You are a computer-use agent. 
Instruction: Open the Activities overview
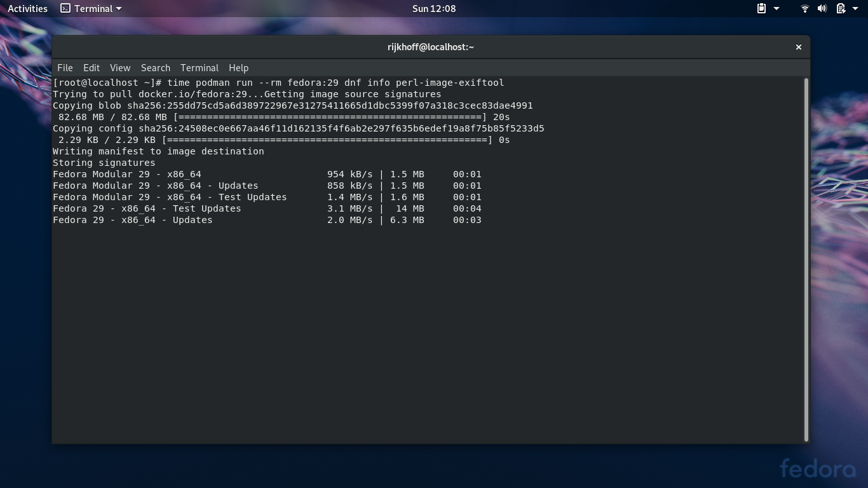[27, 8]
